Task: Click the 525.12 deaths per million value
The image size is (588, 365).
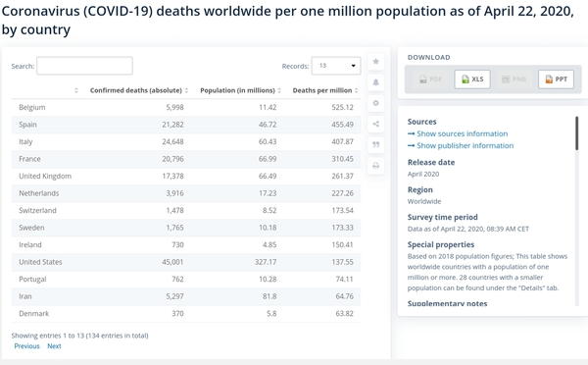Action: [x=342, y=107]
